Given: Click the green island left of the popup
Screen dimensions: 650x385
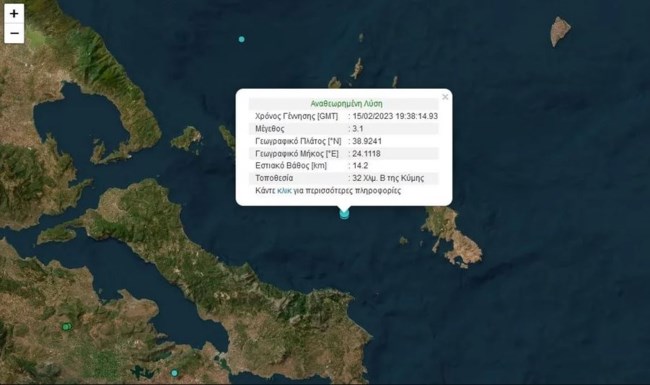Looking at the screenshot, I should [x=187, y=139].
